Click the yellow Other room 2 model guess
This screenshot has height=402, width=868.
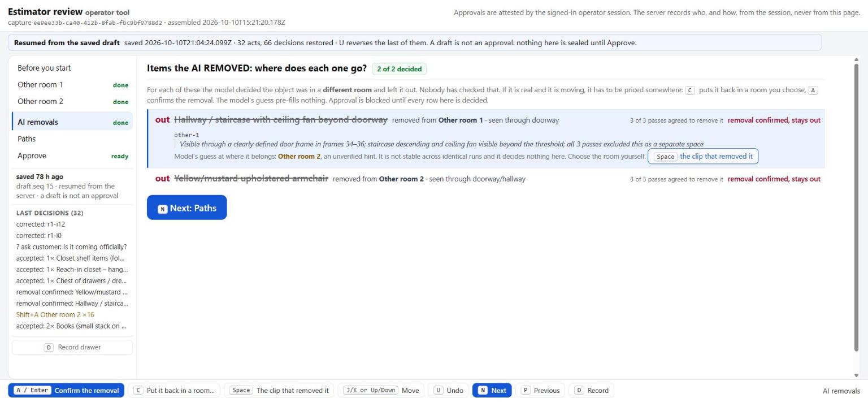pos(299,157)
